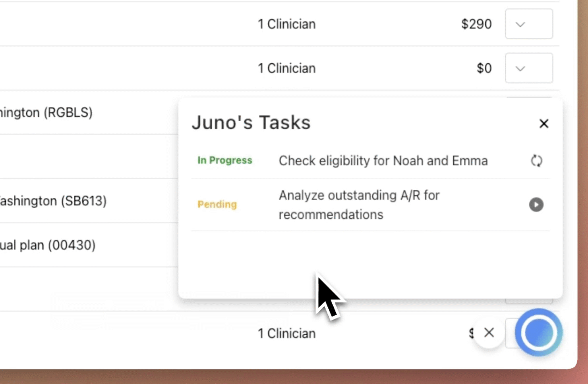Click the In Progress status label
Viewport: 588px width, 384px height.
click(x=225, y=161)
